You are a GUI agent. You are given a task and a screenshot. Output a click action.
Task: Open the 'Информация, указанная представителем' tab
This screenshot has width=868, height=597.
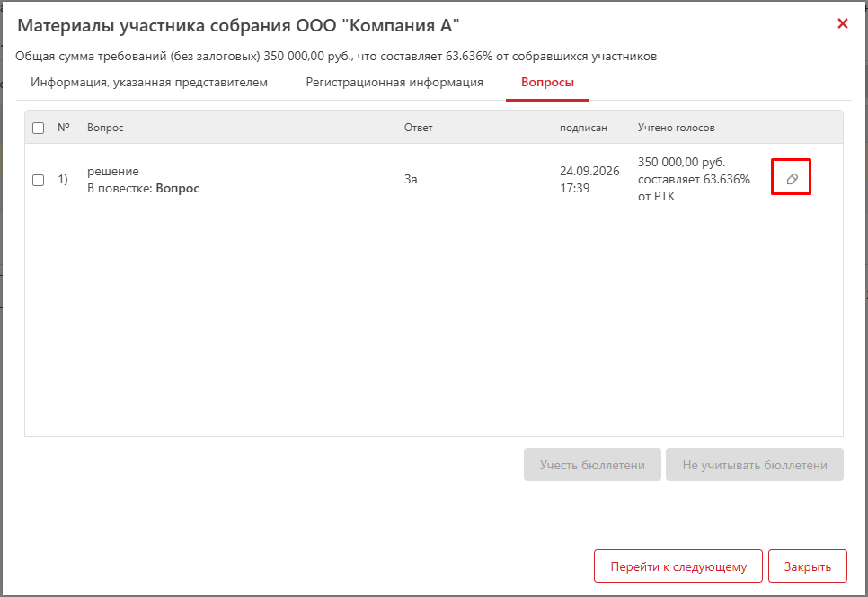click(149, 82)
